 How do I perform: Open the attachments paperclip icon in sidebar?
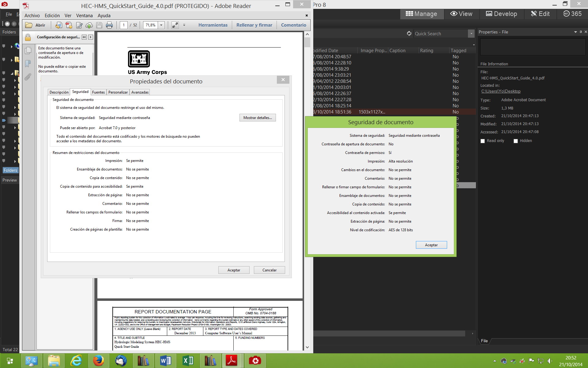pos(28,77)
